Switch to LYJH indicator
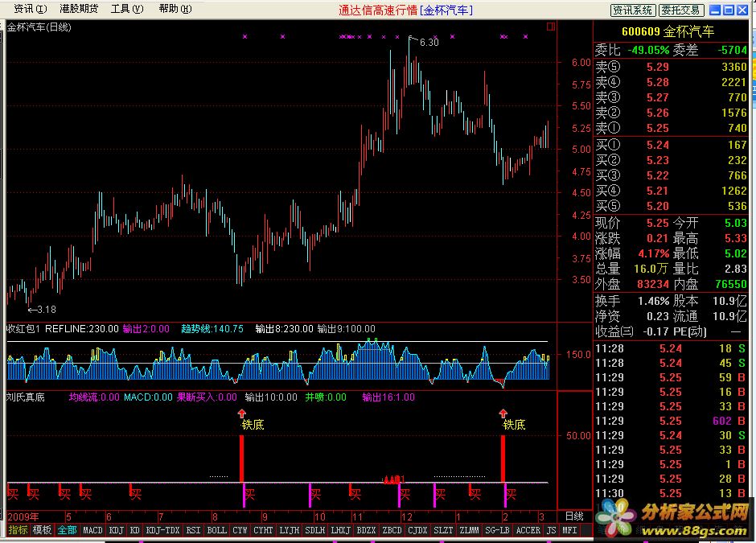 [290, 530]
